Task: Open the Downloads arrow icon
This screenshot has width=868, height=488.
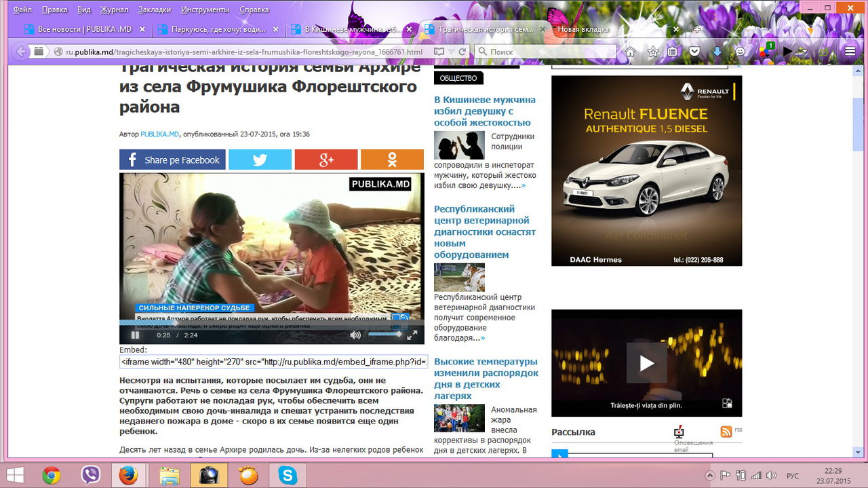Action: point(717,52)
